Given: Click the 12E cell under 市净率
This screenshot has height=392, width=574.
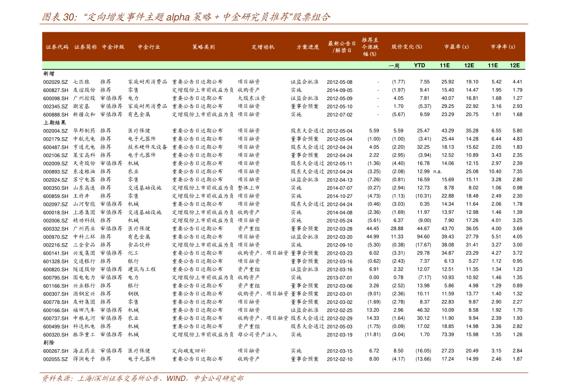Looking at the screenshot, I should [x=515, y=65].
